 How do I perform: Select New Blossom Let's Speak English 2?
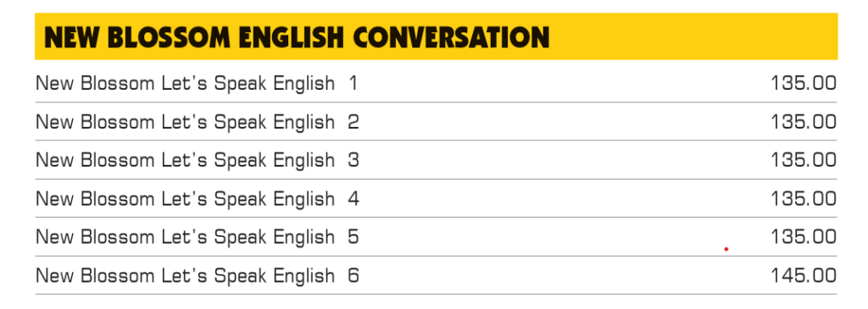(x=197, y=122)
